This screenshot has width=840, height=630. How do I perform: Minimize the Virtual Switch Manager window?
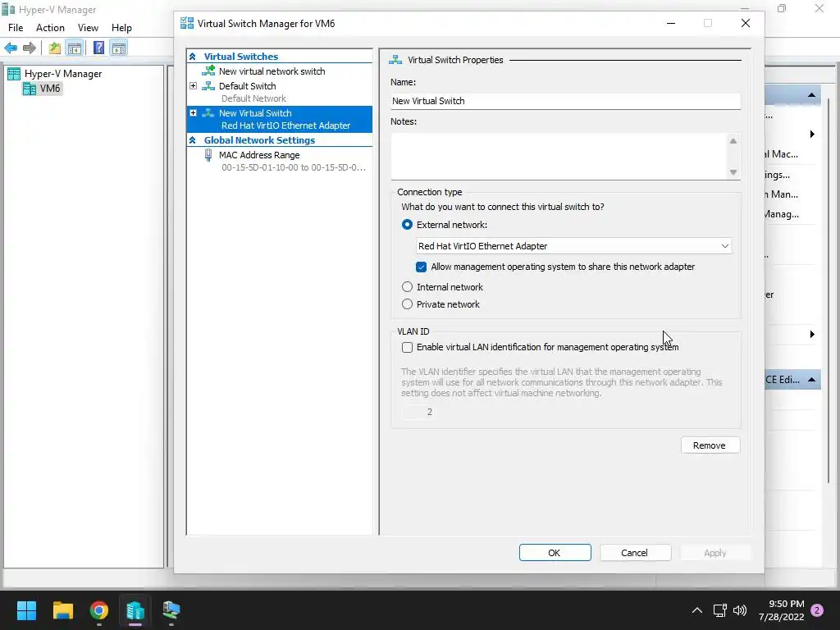click(671, 23)
